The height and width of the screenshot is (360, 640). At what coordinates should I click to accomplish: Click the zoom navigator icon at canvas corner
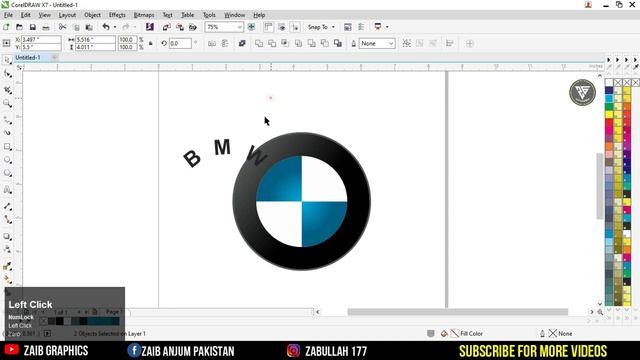point(600,312)
